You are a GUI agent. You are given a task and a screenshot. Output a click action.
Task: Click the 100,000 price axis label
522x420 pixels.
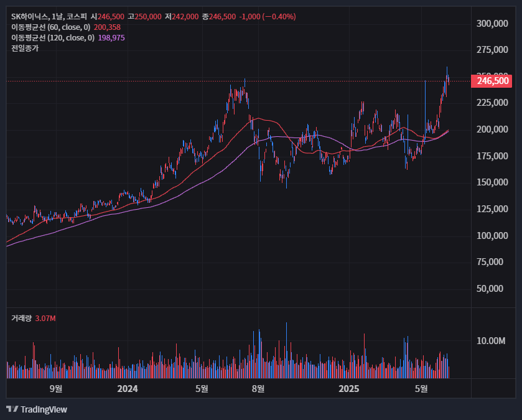[492, 236]
